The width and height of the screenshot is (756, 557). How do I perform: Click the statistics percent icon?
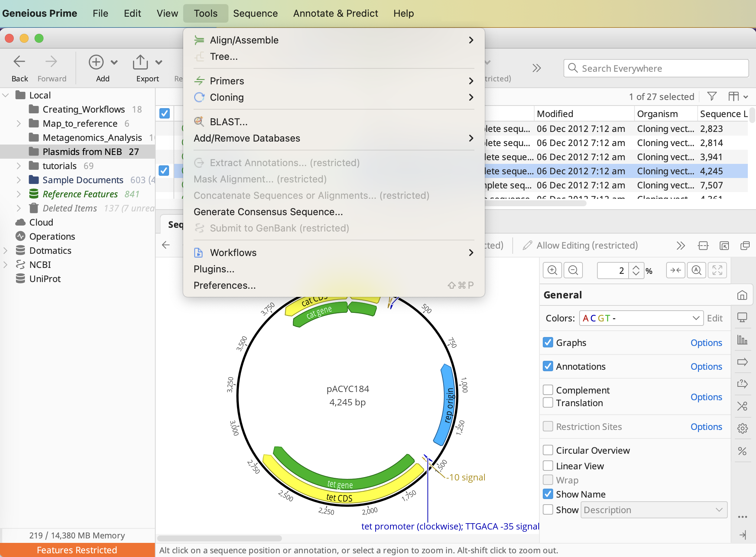click(x=742, y=451)
